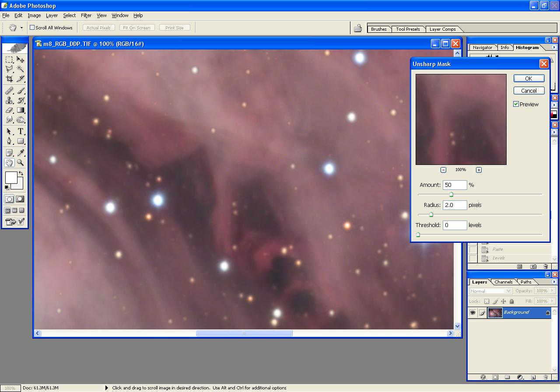Click zoom in plus under filter preview

point(479,170)
